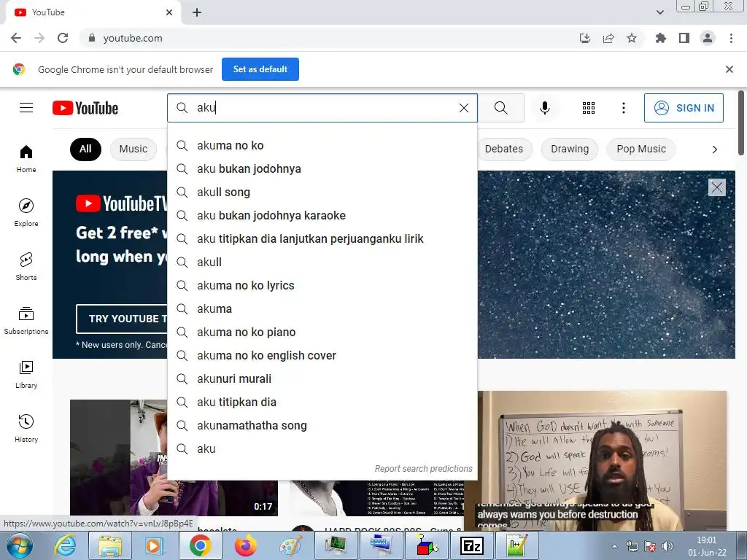This screenshot has height=560, width=747.
Task: Open the video thumbnail with 0:17 duration
Action: click(174, 458)
